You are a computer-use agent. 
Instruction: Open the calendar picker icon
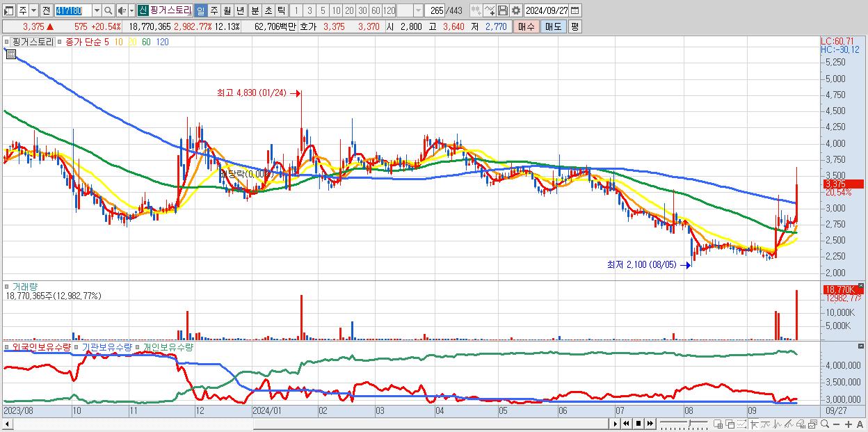coord(575,10)
